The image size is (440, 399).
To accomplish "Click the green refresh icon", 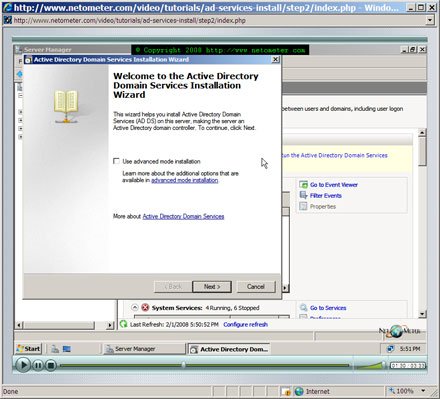I will 124,324.
